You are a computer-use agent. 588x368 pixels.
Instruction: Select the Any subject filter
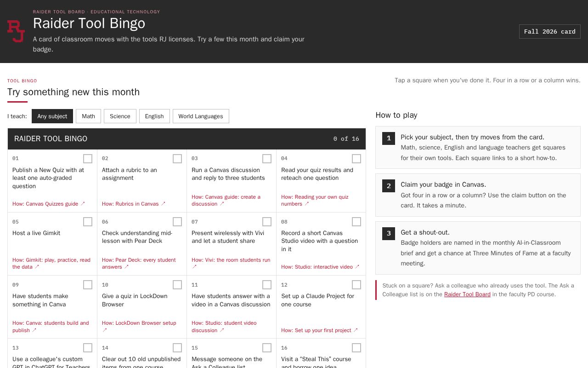point(52,116)
